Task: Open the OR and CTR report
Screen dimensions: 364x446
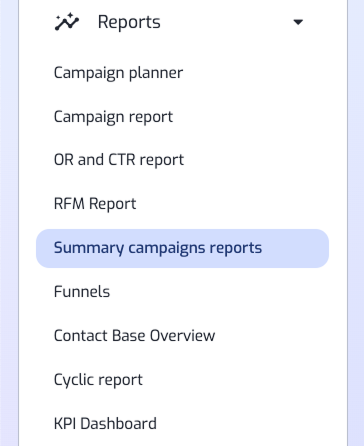Action: 119,160
